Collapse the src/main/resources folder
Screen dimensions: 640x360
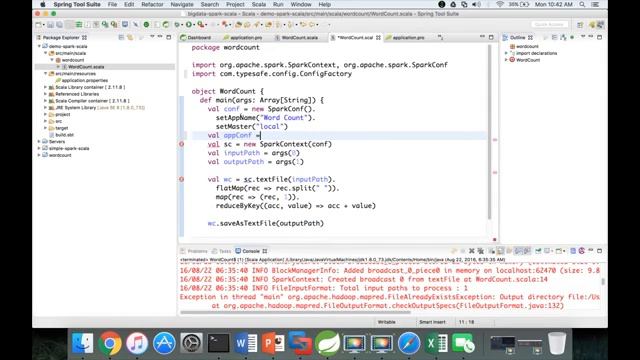pos(46,73)
